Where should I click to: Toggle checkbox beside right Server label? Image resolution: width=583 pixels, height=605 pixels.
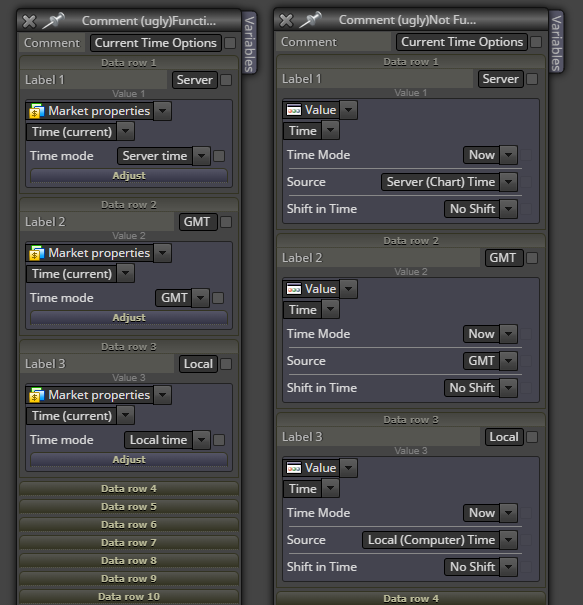pyautogui.click(x=532, y=79)
